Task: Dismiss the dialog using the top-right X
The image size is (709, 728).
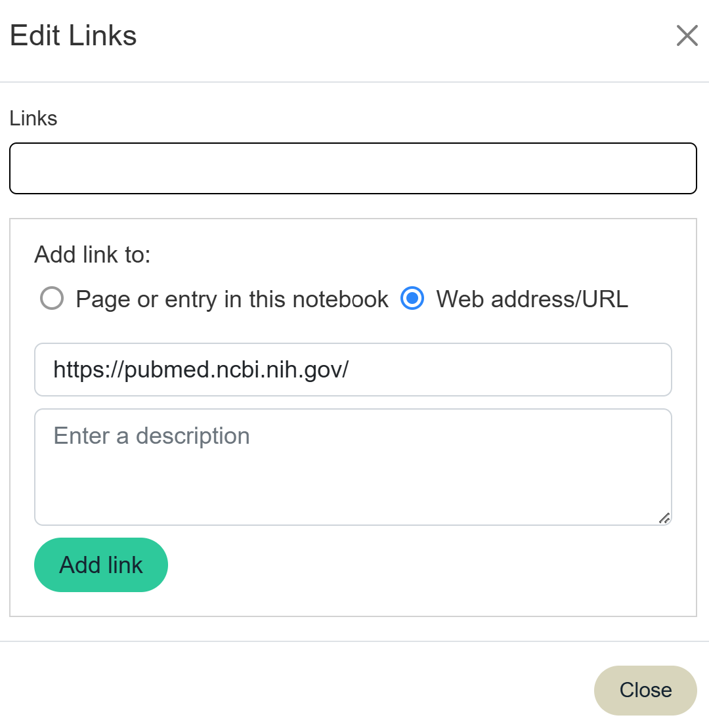Action: tap(687, 35)
